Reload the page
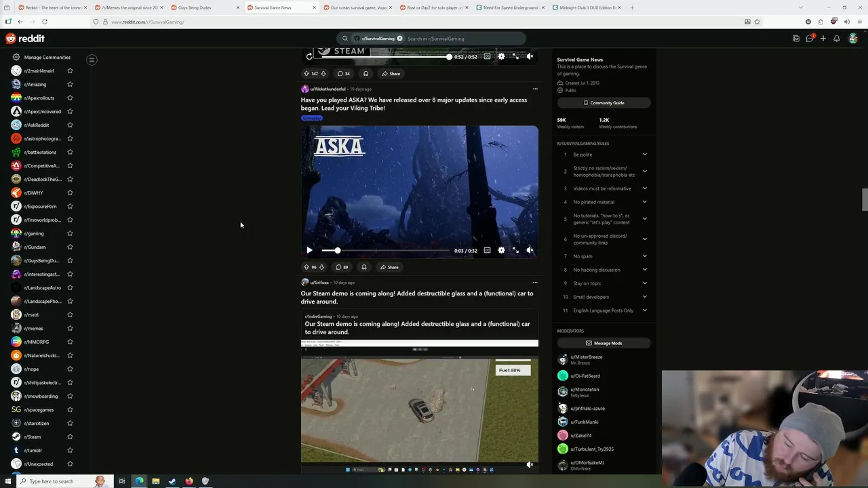The height and width of the screenshot is (488, 868). pos(45,22)
